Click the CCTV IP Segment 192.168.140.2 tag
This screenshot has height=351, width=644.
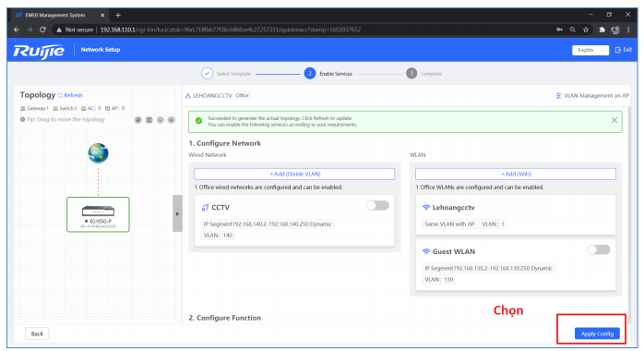[x=268, y=224]
